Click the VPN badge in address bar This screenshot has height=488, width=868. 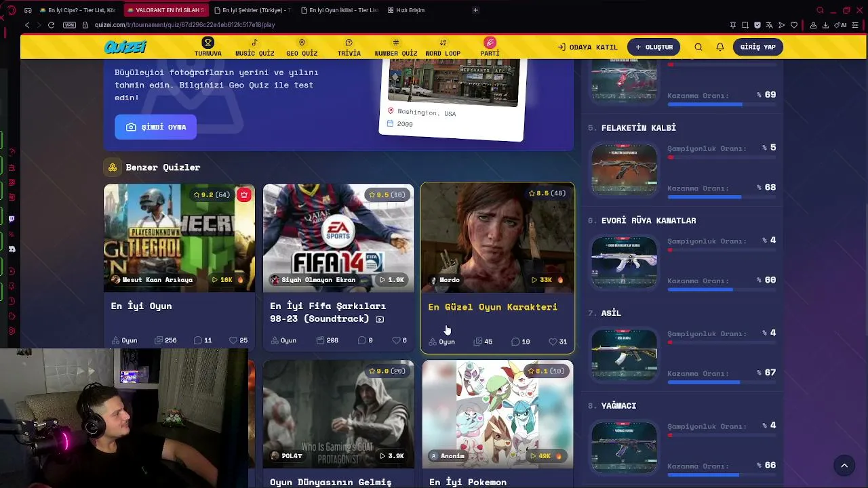coord(69,25)
